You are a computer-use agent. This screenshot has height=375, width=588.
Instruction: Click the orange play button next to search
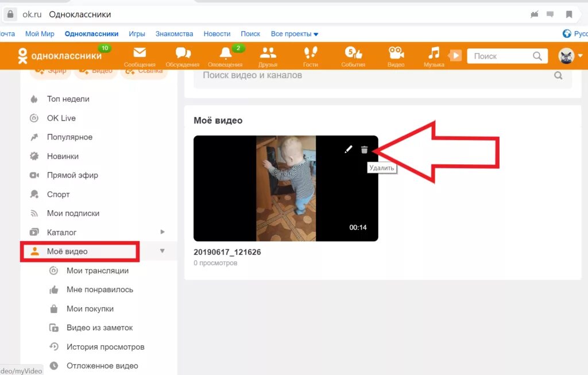tap(455, 56)
